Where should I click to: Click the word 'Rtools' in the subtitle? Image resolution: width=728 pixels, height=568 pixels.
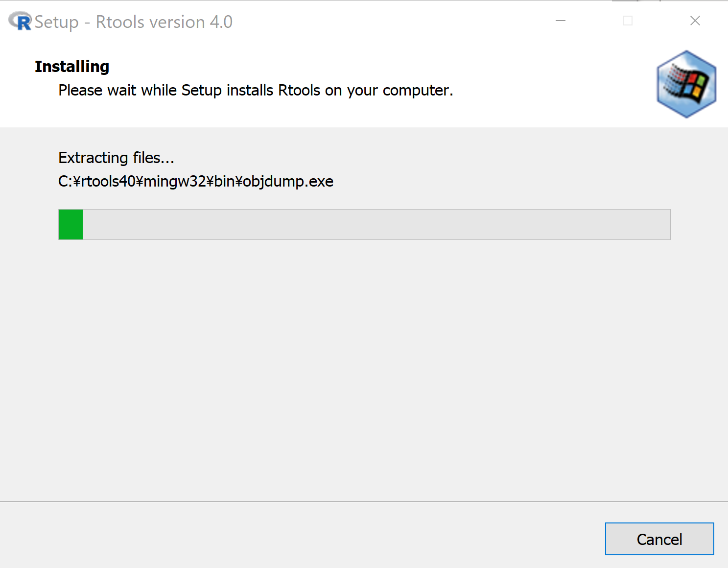click(299, 91)
